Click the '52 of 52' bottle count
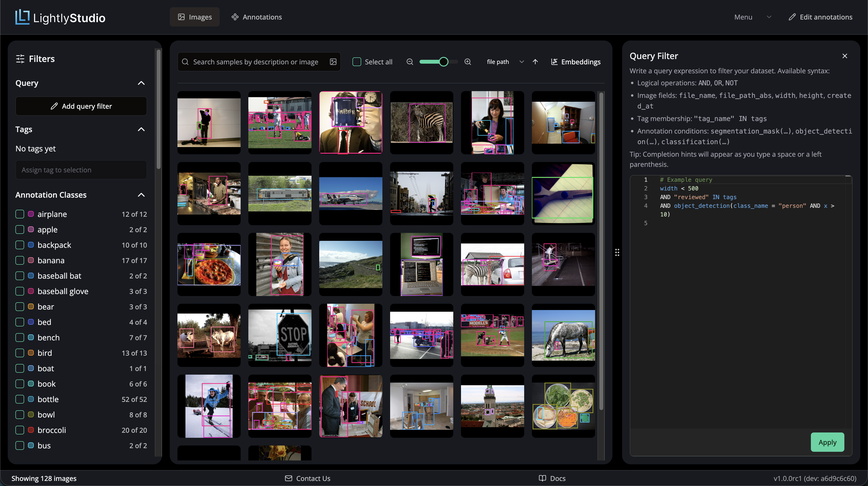Screen dimensions: 868x486 point(134,399)
